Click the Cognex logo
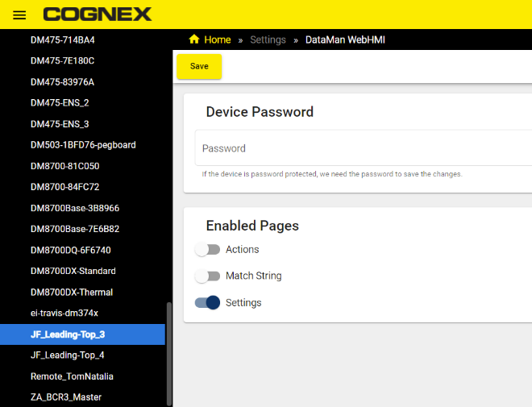This screenshot has width=532, height=407. [98, 15]
